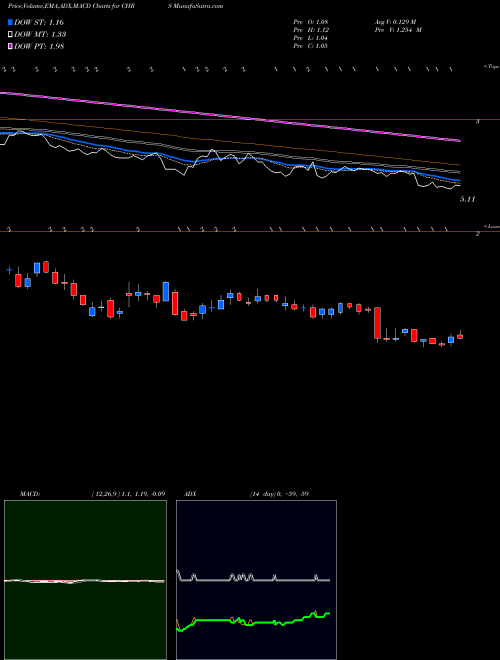500x660 pixels.
Task: Click the 'Pre V: 1.254 M' volume text
Action: click(x=398, y=30)
